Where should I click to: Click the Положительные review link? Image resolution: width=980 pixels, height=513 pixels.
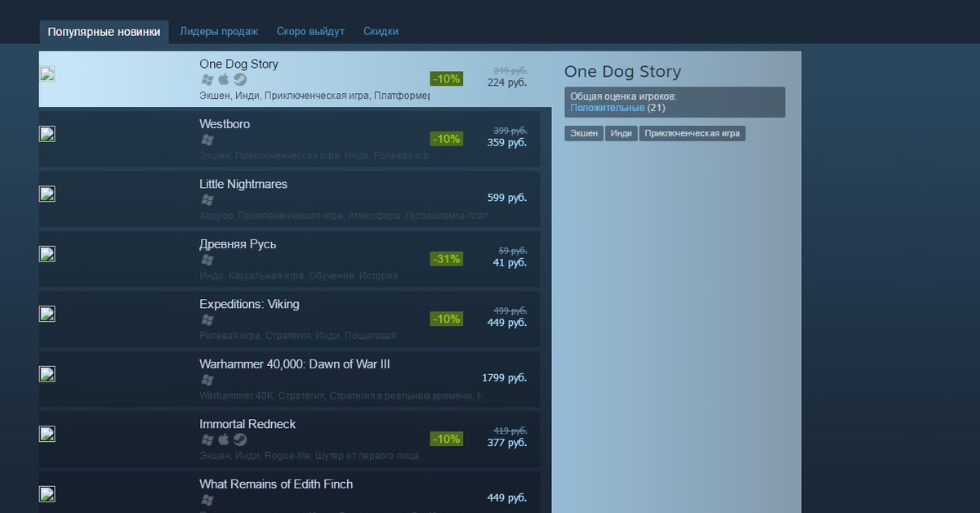pyautogui.click(x=607, y=108)
